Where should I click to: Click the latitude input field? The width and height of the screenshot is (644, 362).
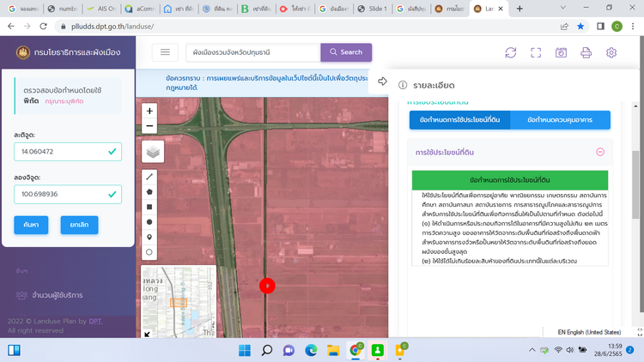(60, 152)
